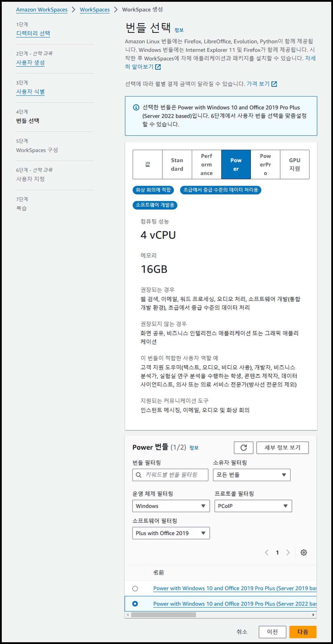Click the horizontal scrollbar thumb of bundle table
The width and height of the screenshot is (333, 644).
point(163,615)
